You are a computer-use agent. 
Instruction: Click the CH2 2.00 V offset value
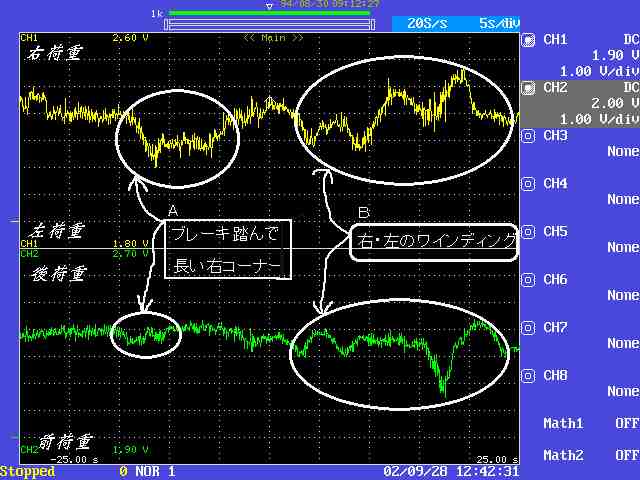616,104
